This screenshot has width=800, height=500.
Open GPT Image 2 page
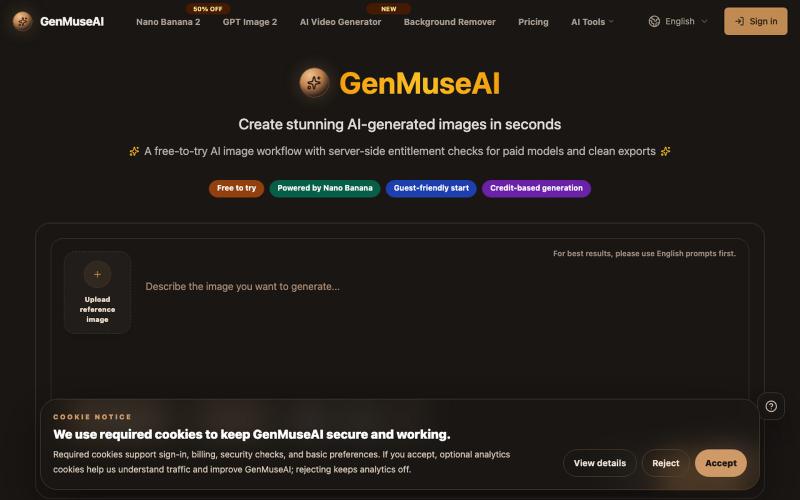250,22
